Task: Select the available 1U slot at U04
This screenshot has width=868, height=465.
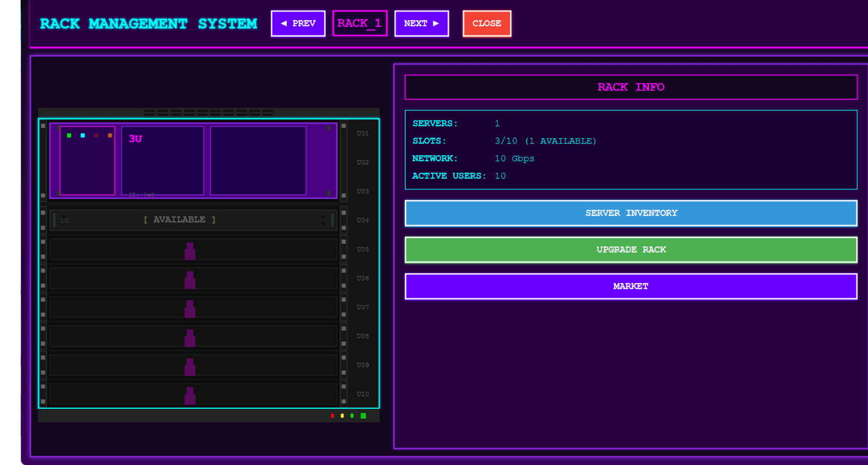Action: click(193, 220)
